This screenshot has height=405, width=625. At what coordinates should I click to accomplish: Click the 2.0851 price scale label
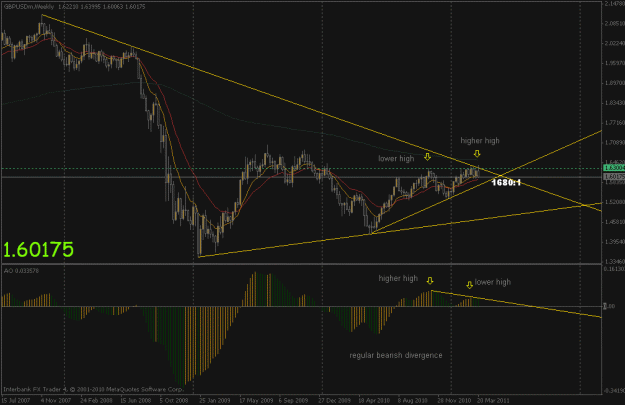pos(614,23)
